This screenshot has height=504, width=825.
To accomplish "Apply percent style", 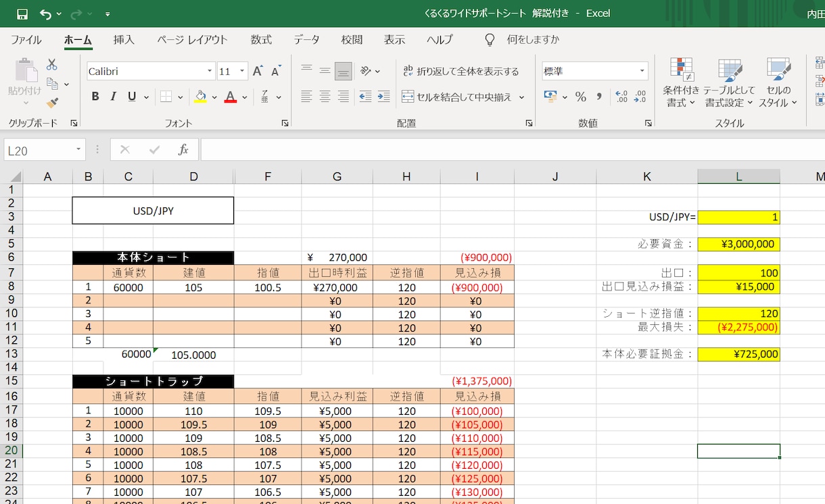I will (580, 97).
